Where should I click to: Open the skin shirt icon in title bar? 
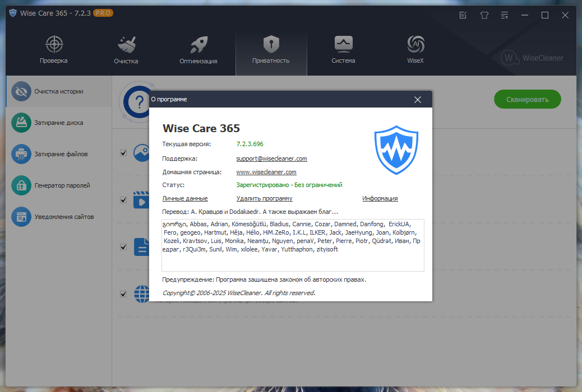tap(484, 15)
